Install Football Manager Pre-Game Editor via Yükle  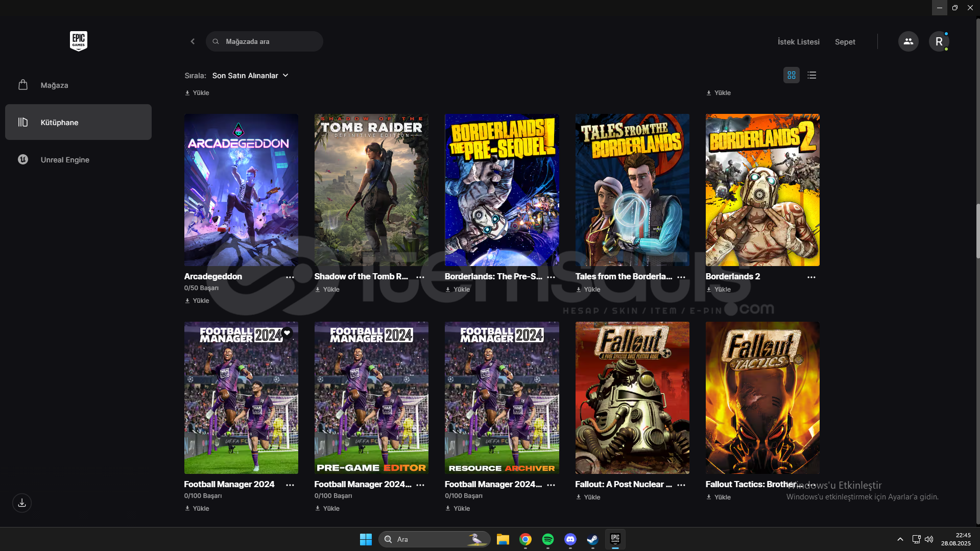(x=327, y=509)
